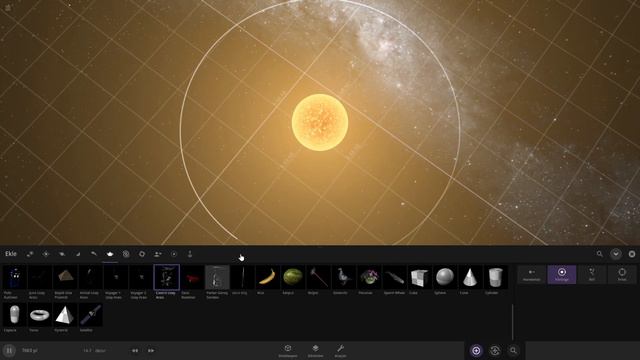Pause the simulation
The width and height of the screenshot is (640, 360).
(x=9, y=351)
